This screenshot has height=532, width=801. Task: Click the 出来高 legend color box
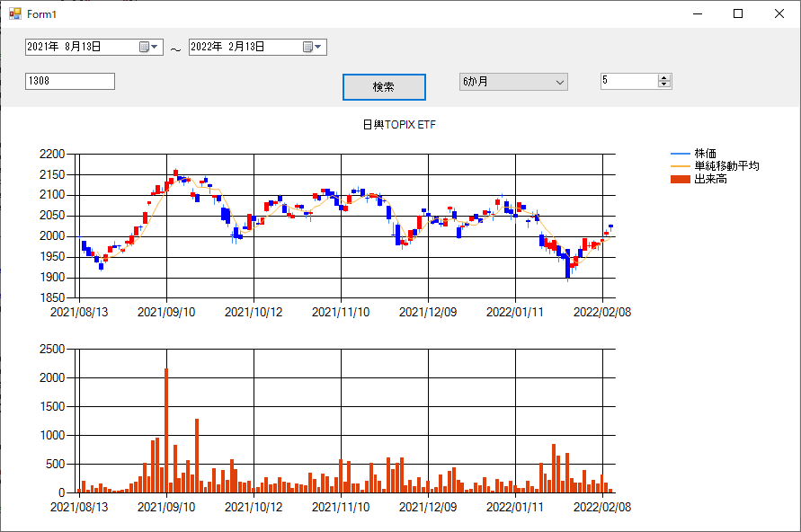coord(680,180)
